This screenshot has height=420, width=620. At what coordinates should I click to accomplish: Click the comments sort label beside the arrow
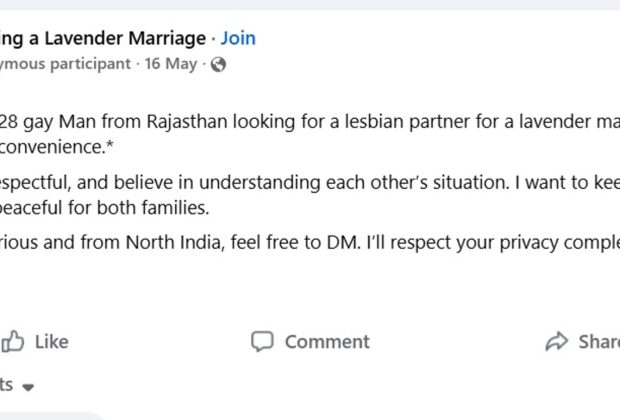click(7, 385)
